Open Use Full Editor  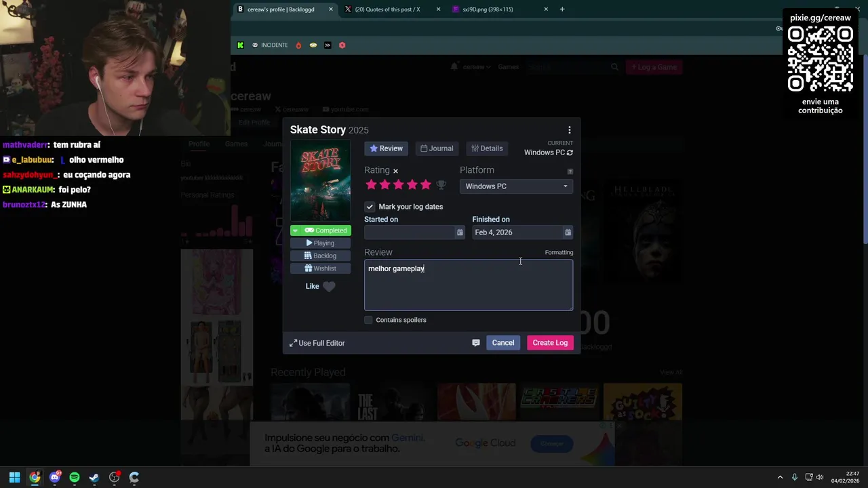coord(317,343)
